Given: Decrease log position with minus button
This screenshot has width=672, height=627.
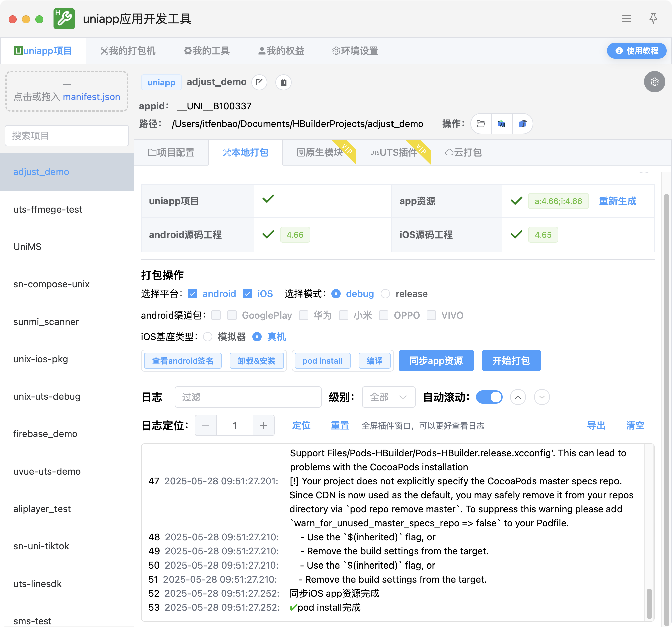Looking at the screenshot, I should coord(206,425).
